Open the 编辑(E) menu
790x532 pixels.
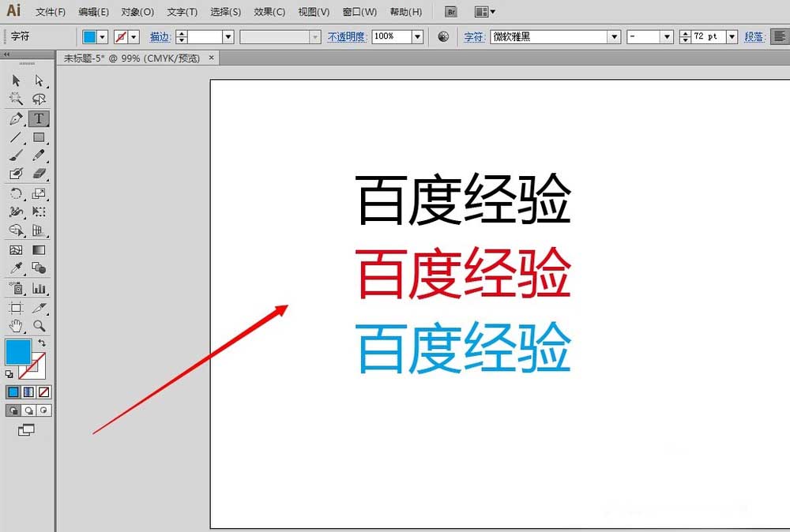tap(94, 12)
